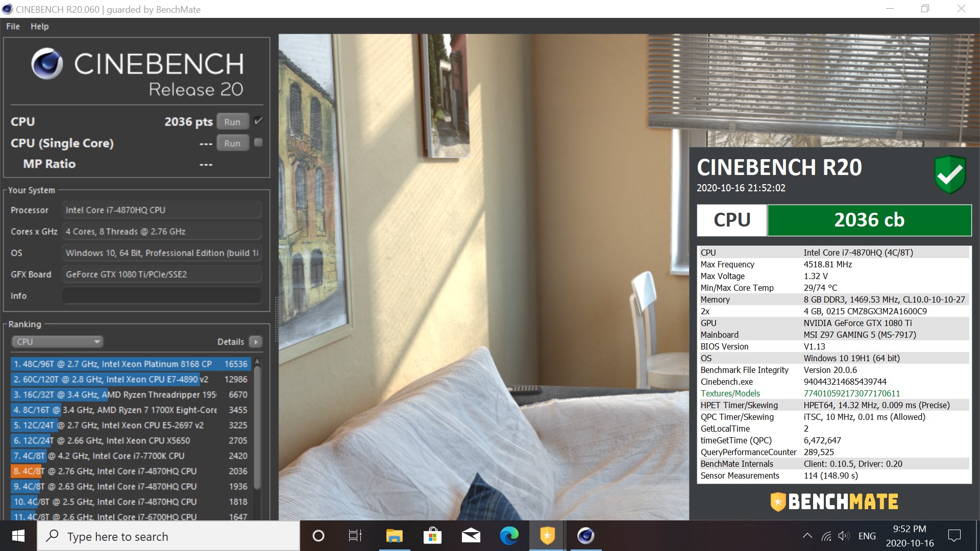Click the OS Windows 10 field
This screenshot has width=980, height=551.
[x=162, y=253]
